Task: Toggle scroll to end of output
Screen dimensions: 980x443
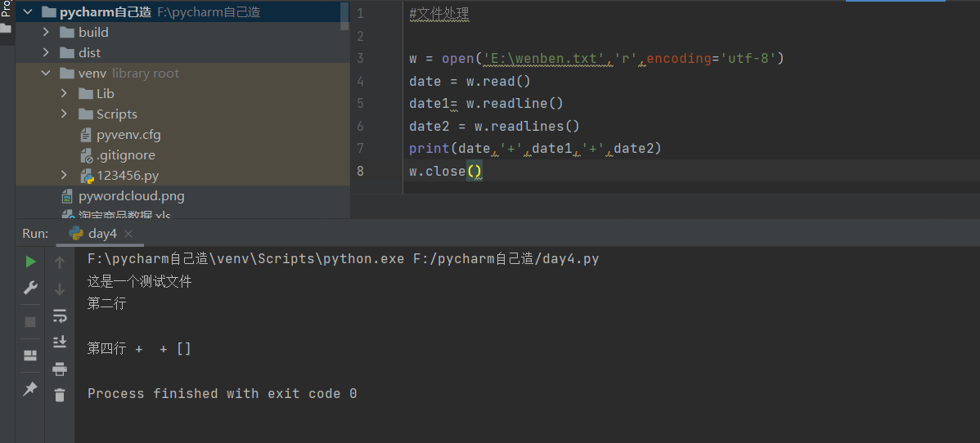Action: [x=60, y=342]
